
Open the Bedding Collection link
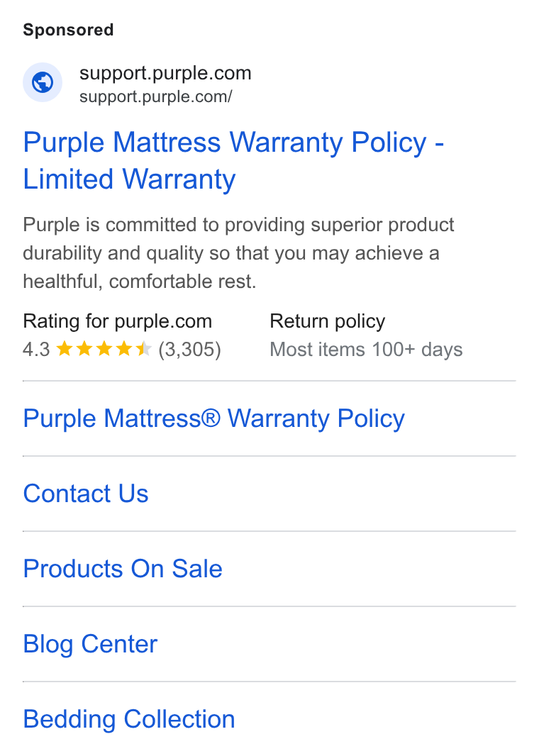[129, 719]
